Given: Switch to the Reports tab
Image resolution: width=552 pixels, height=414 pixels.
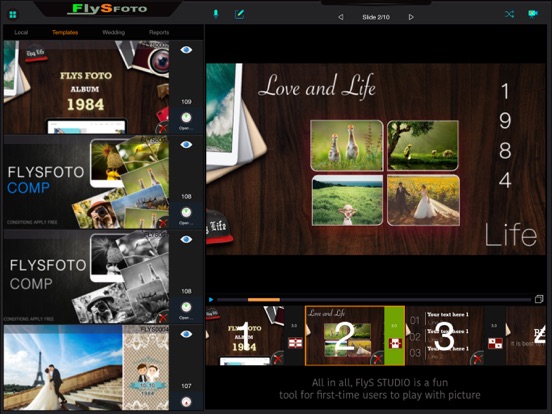Looking at the screenshot, I should [159, 32].
